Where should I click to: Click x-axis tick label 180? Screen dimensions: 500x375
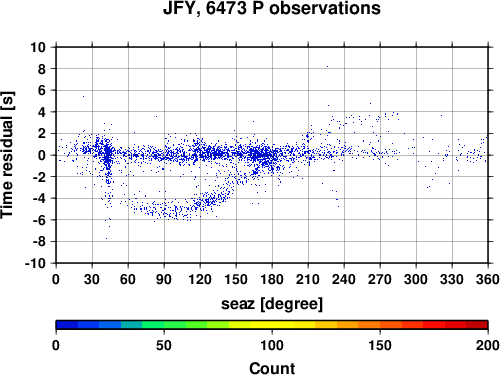point(272,279)
